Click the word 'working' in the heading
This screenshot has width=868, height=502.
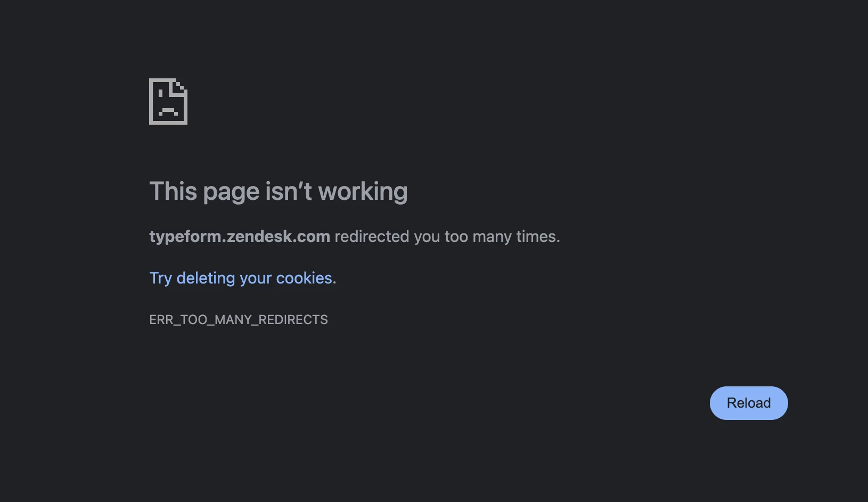(x=363, y=192)
